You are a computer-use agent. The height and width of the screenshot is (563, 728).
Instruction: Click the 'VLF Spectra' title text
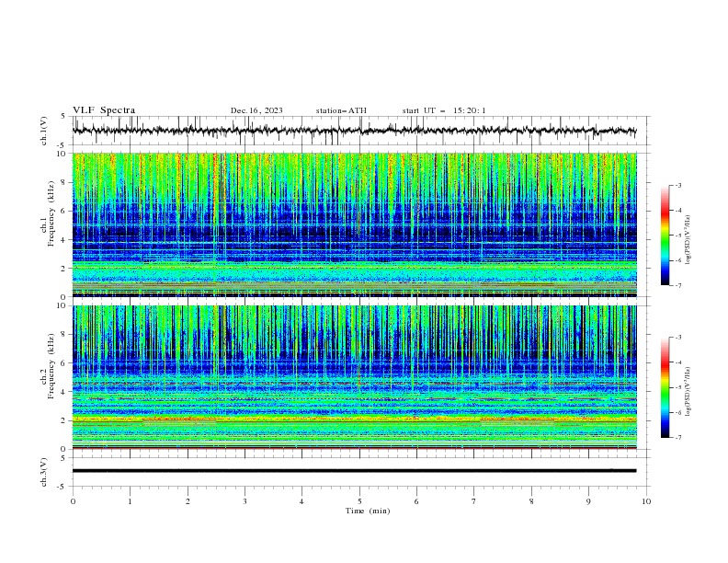coord(104,110)
